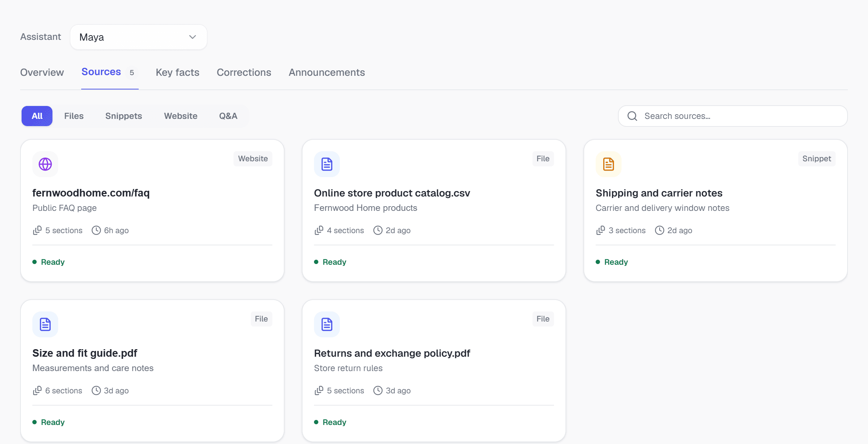Switch to the Overview tab

coord(42,72)
